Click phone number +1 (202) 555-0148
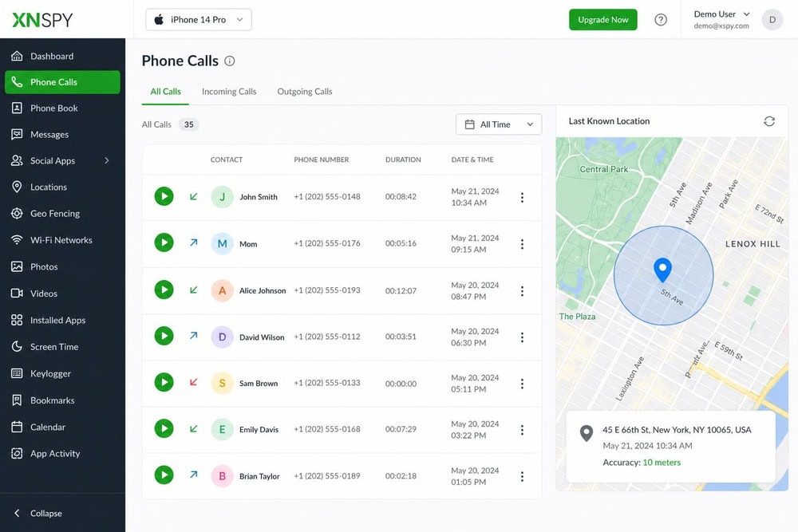The width and height of the screenshot is (798, 532). (x=327, y=196)
